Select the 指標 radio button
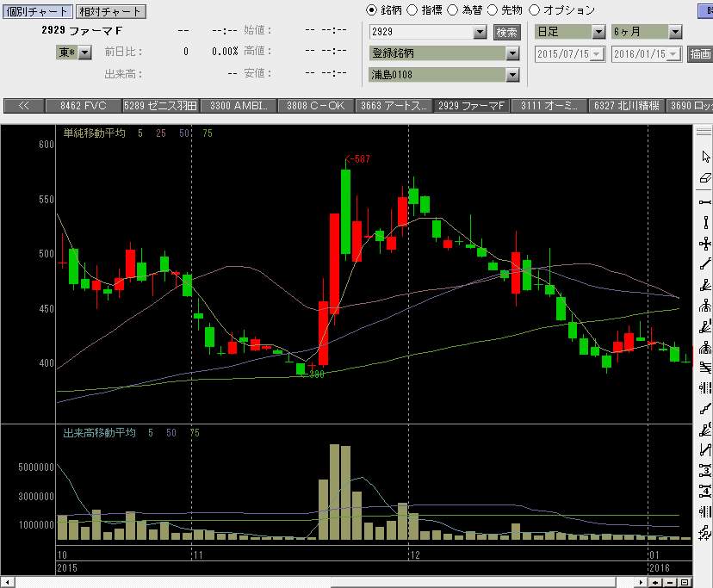The image size is (713, 588). tap(412, 10)
